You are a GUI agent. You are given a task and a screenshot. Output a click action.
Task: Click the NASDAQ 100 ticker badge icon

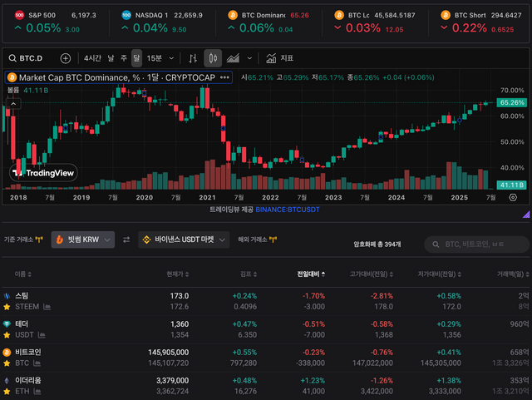pyautogui.click(x=126, y=15)
